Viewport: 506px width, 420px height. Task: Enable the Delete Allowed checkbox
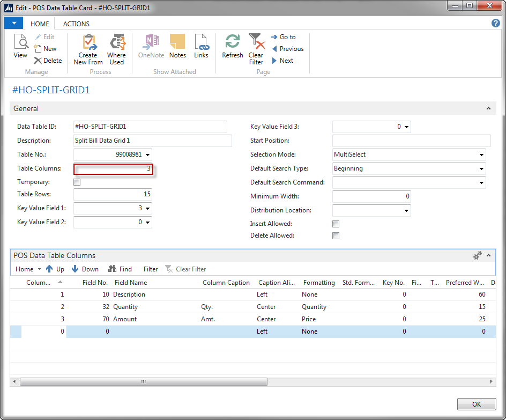click(336, 236)
